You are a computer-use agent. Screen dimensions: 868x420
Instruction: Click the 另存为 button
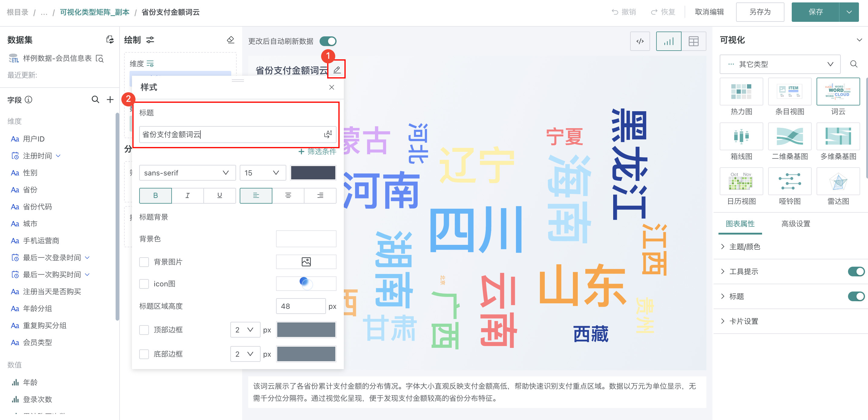pyautogui.click(x=760, y=12)
